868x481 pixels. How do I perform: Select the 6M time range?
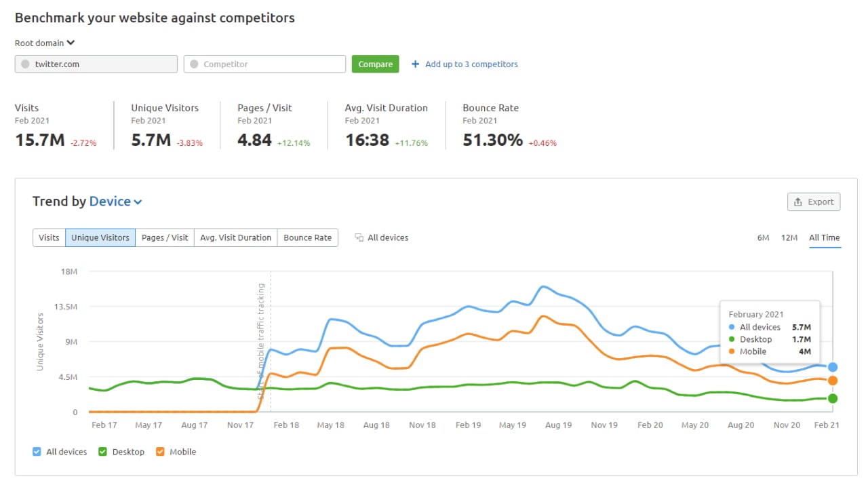[764, 237]
